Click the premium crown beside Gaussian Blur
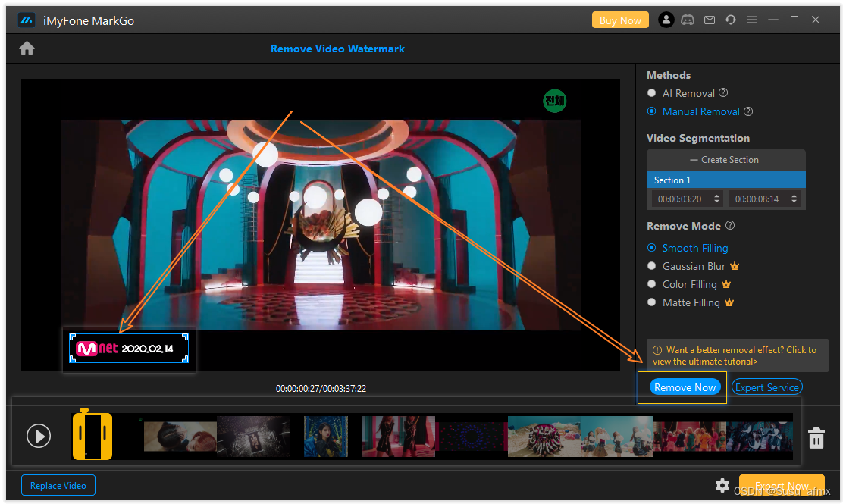The image size is (843, 504). coord(735,266)
